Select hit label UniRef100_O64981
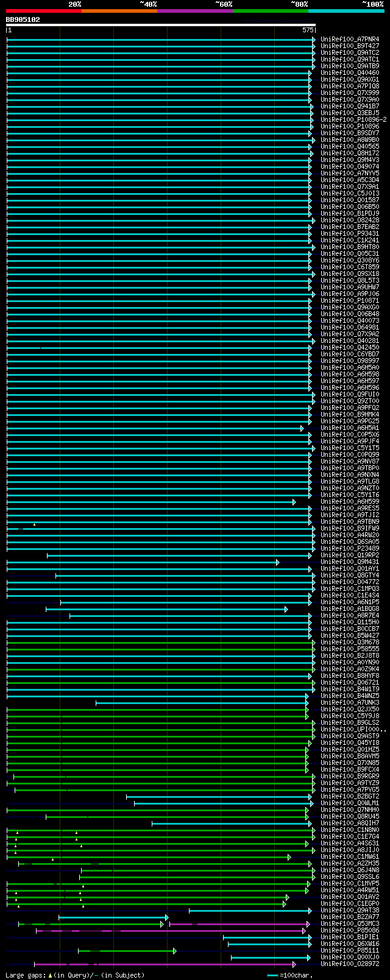 point(350,328)
